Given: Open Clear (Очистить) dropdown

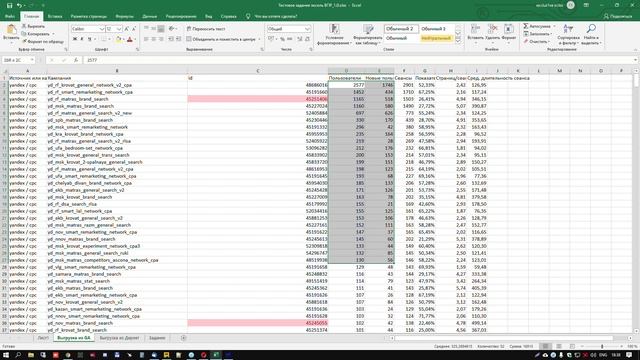Looking at the screenshot, I should point(537,41).
